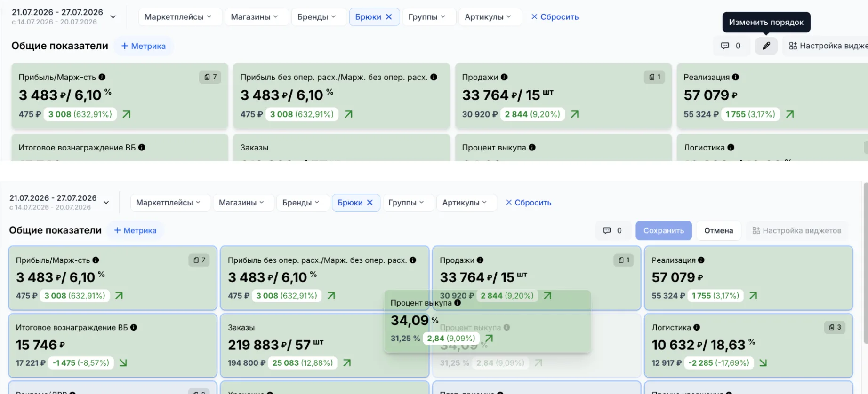Click the vertical scrollbar in lower view
Screen dimensions: 868x394
pos(866,263)
